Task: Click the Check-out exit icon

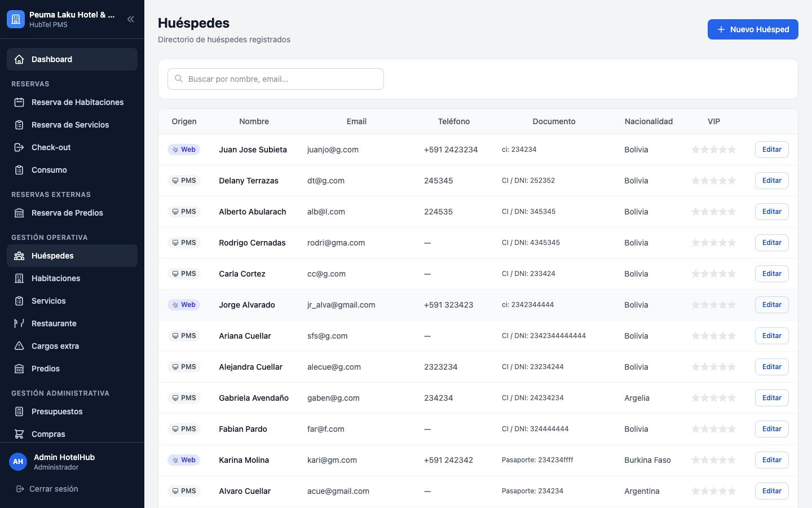Action: click(19, 147)
